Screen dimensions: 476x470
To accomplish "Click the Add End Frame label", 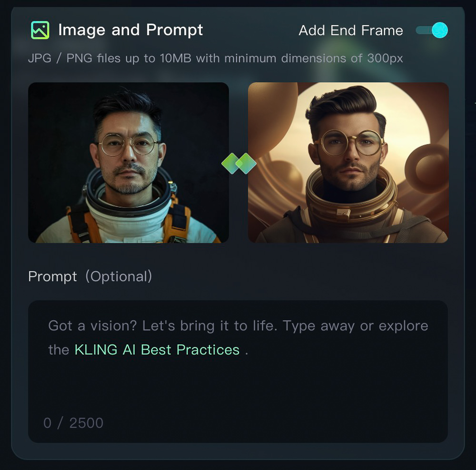I will pos(351,30).
